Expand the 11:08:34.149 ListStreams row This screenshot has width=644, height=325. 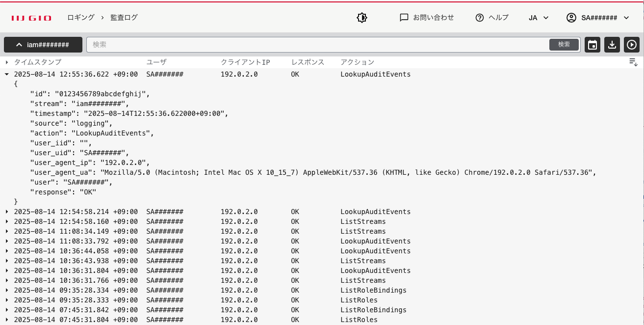pos(7,231)
